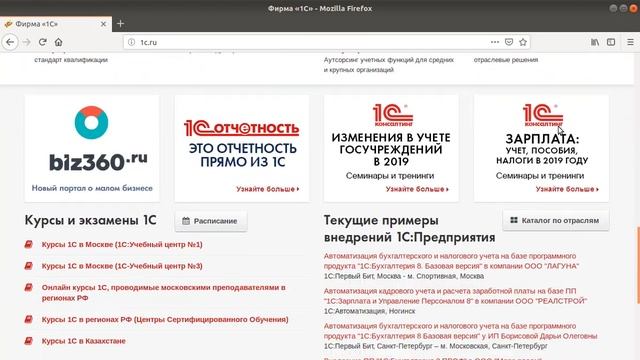The height and width of the screenshot is (360, 640).
Task: Bookmark this page with the star
Action: [523, 42]
